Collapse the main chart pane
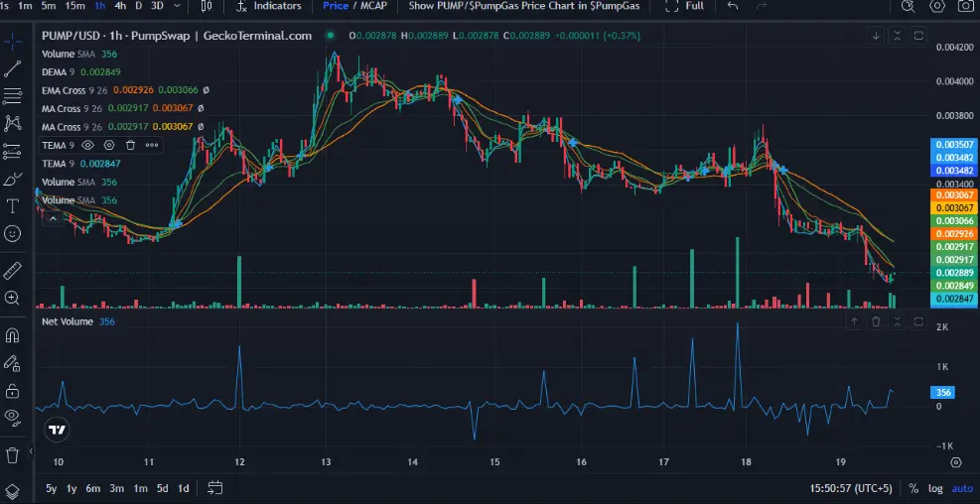This screenshot has height=504, width=980. pos(898,36)
